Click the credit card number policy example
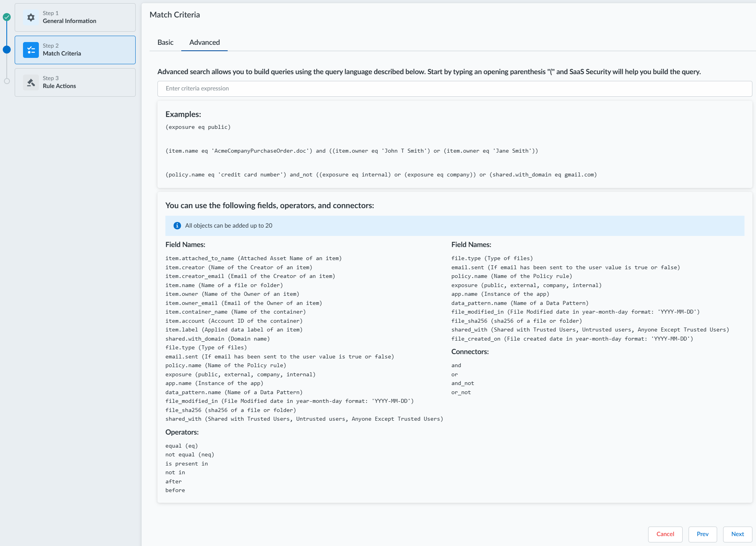The width and height of the screenshot is (756, 546). 381,175
